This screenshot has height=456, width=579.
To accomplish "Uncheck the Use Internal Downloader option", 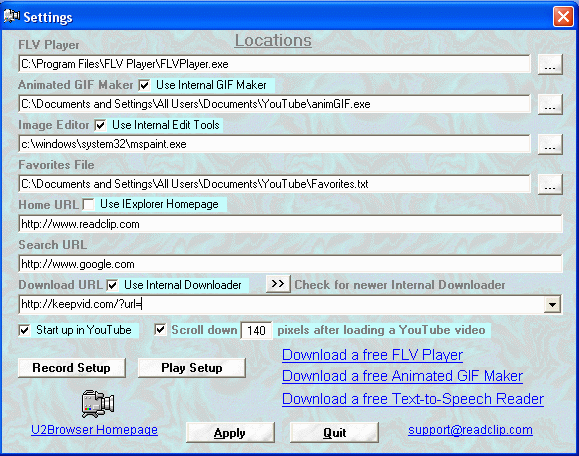I will pos(112,285).
